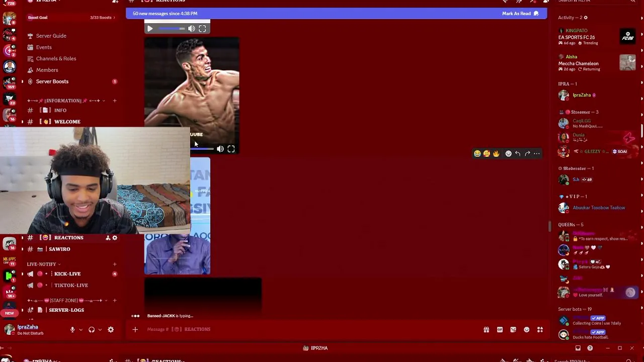Image resolution: width=644 pixels, height=362 pixels.
Task: Open the Apps launcher in message bar
Action: tap(540, 330)
